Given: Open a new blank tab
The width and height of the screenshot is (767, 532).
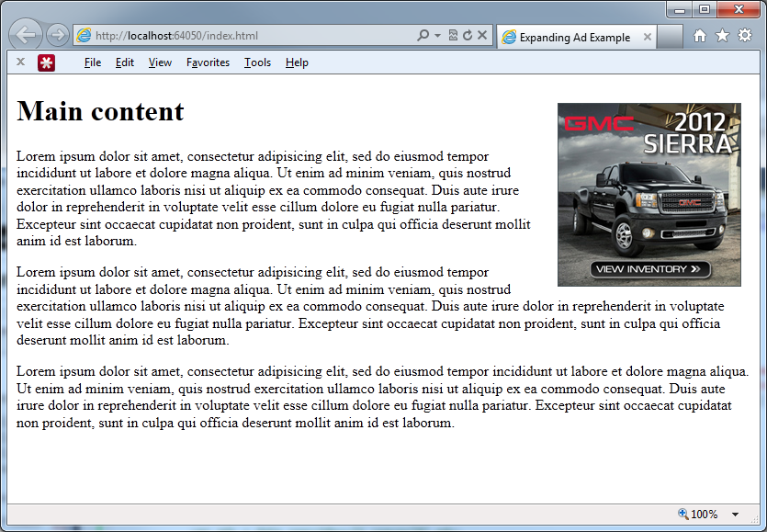Looking at the screenshot, I should click(670, 37).
